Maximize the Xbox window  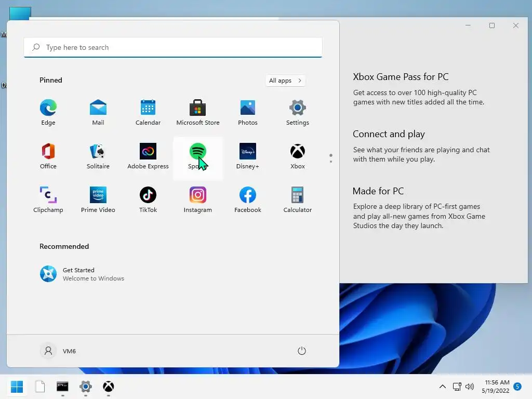pyautogui.click(x=492, y=25)
